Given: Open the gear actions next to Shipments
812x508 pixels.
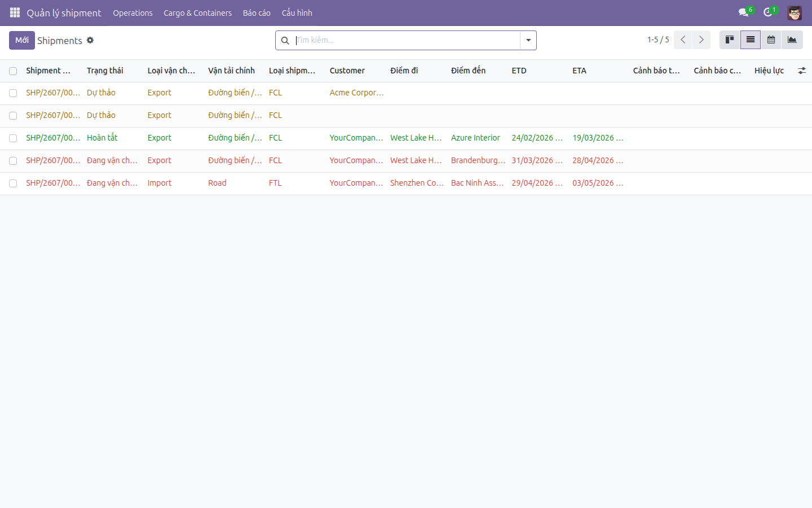Looking at the screenshot, I should point(90,41).
